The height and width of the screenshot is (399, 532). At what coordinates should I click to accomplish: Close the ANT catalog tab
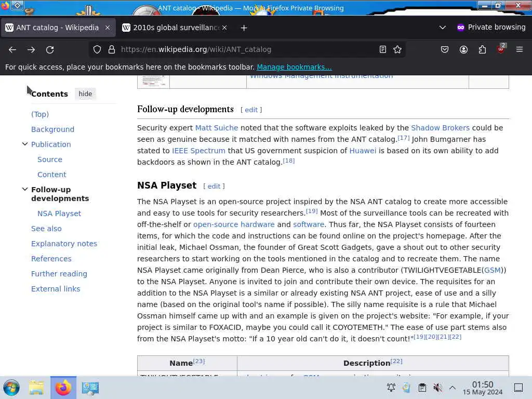(108, 28)
